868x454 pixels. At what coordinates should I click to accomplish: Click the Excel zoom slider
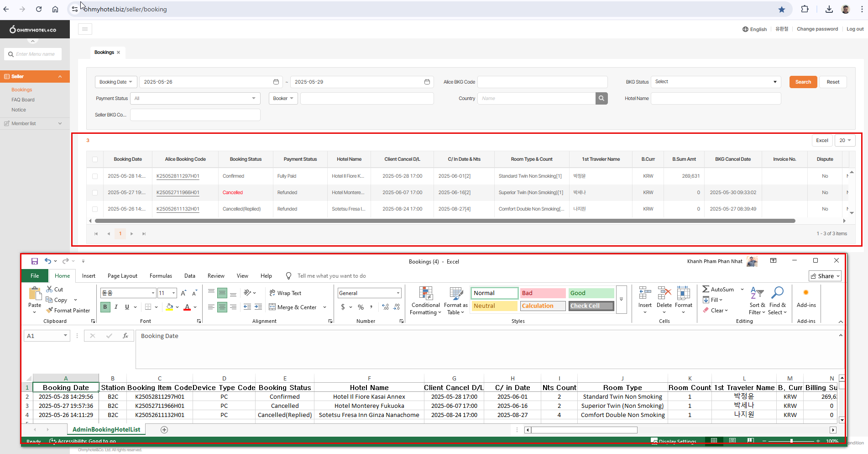791,441
